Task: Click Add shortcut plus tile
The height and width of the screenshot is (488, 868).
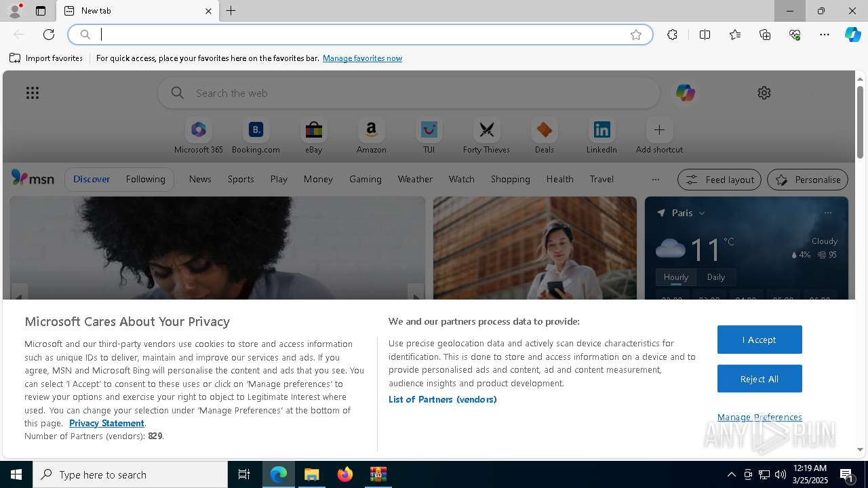Action: (659, 136)
